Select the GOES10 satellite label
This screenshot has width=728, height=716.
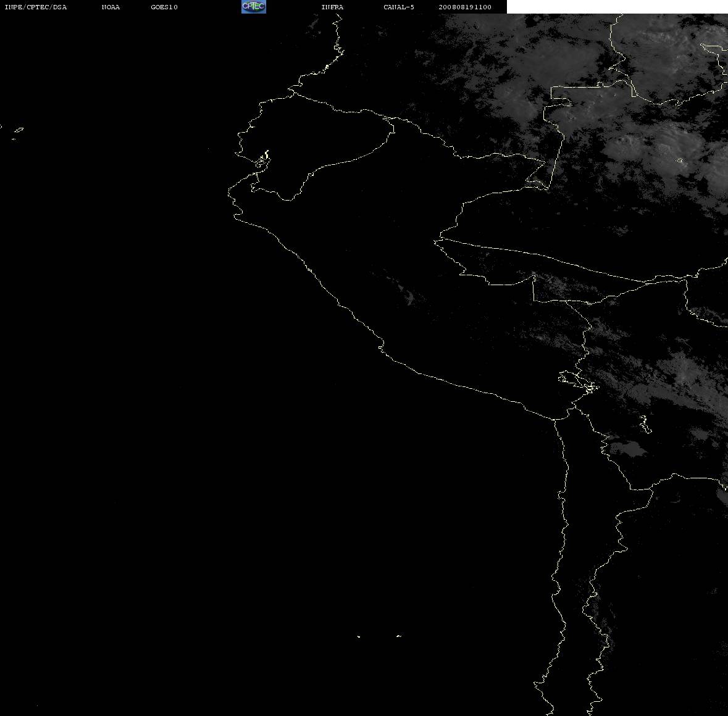pos(164,7)
